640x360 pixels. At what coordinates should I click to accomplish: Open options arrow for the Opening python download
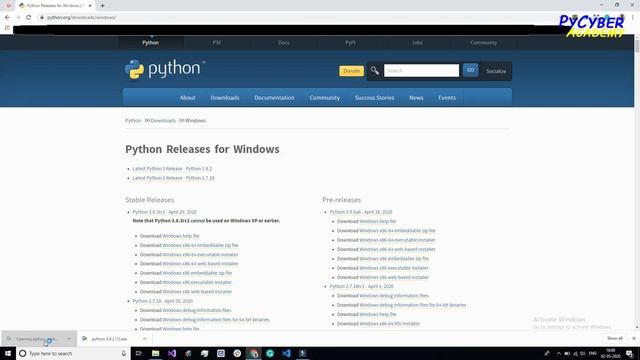[69, 339]
